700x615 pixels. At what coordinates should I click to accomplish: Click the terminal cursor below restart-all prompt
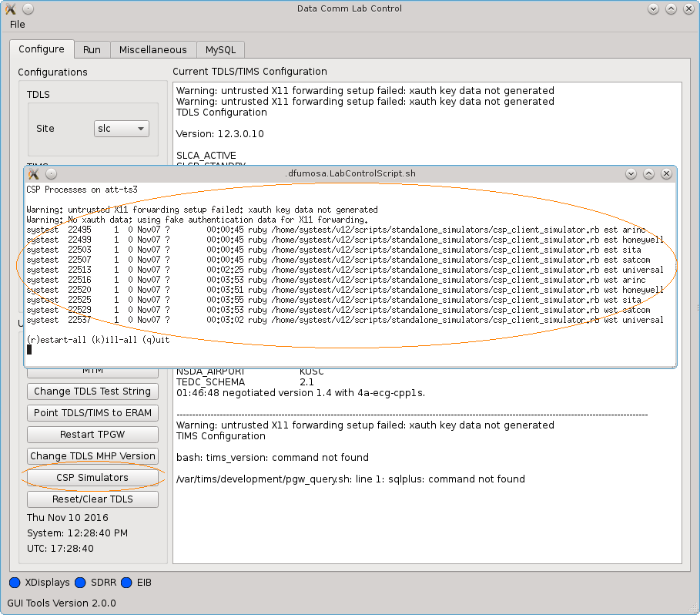click(x=29, y=350)
